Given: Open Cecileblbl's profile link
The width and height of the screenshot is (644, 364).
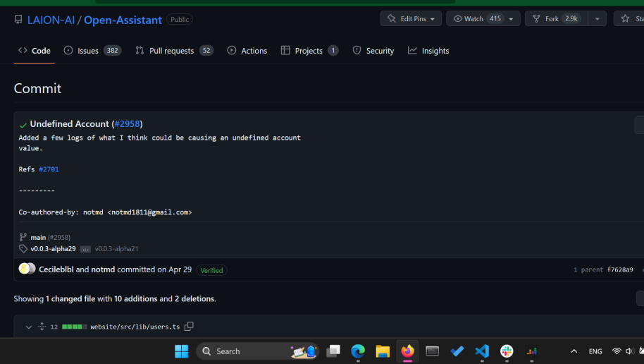Looking at the screenshot, I should (x=56, y=269).
